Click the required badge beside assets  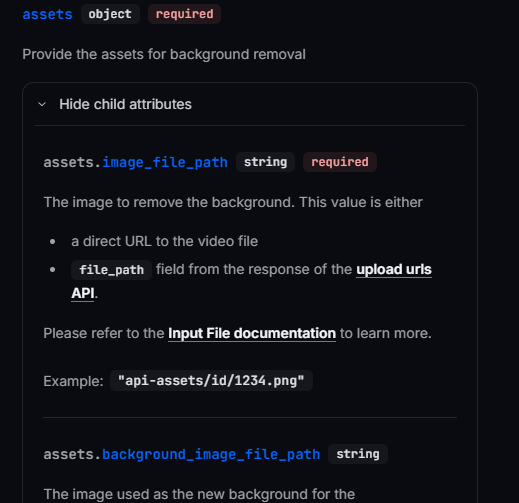(184, 14)
